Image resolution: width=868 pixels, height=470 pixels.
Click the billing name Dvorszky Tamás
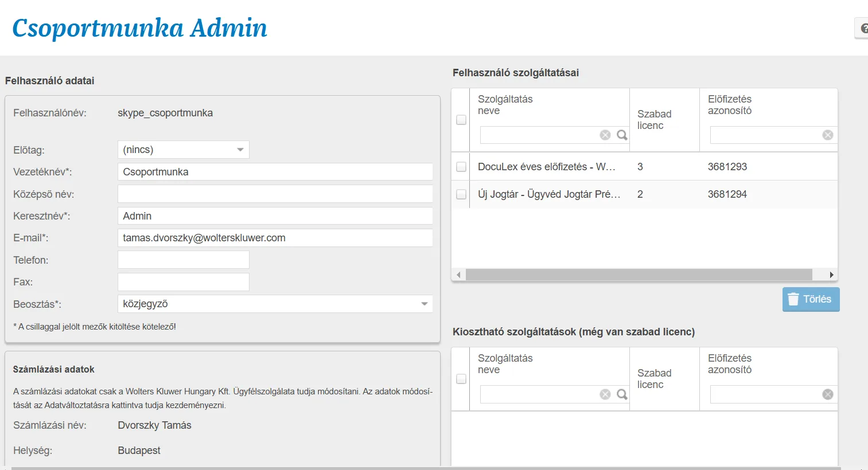pyautogui.click(x=154, y=425)
